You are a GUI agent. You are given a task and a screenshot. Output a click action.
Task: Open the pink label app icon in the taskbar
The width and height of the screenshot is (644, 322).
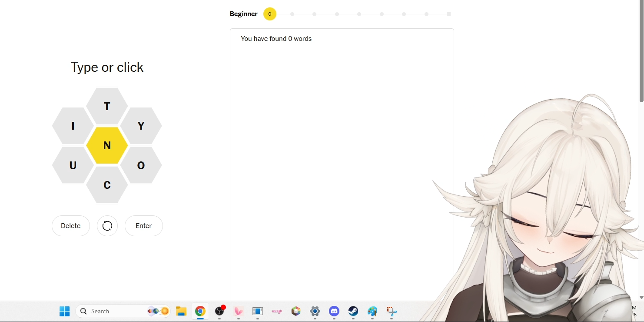tap(277, 311)
